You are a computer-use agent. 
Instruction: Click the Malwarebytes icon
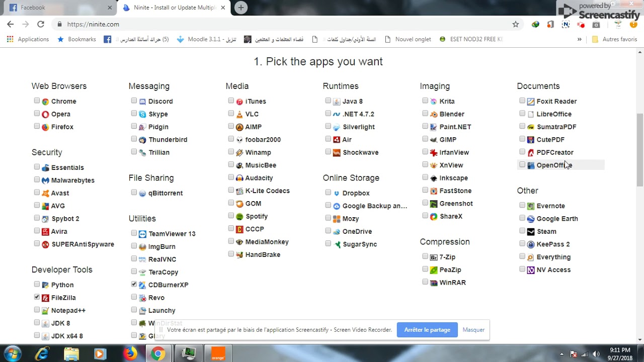point(45,180)
